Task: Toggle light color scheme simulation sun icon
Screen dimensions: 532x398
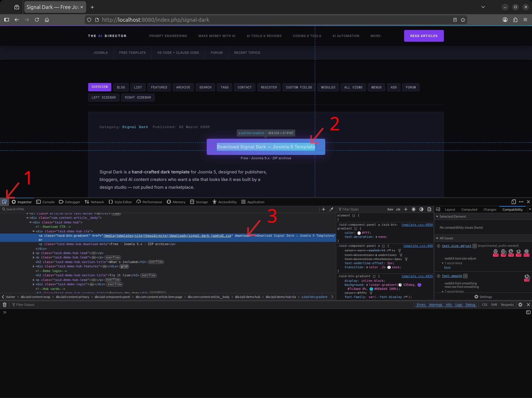Action: tap(413, 209)
